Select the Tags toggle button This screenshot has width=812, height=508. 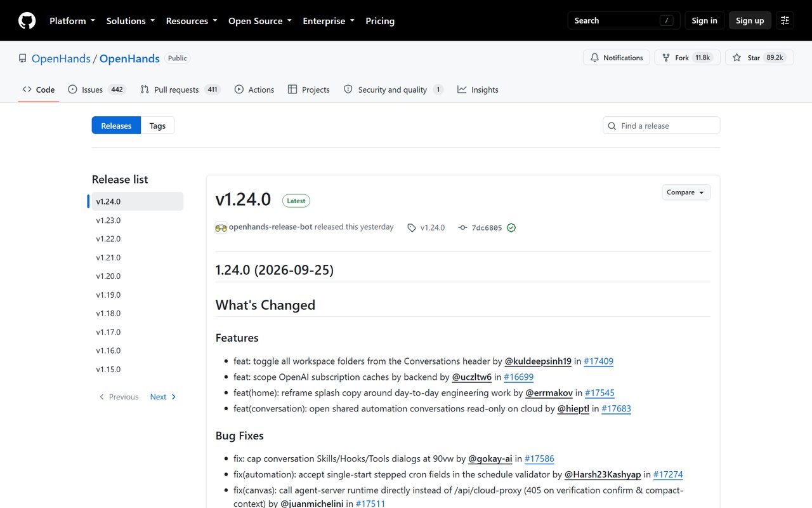tap(157, 126)
